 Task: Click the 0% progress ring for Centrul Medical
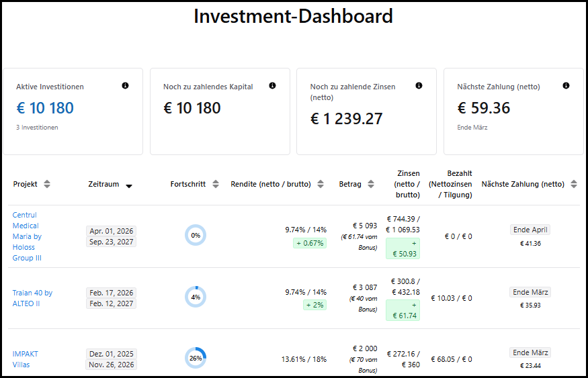click(196, 236)
